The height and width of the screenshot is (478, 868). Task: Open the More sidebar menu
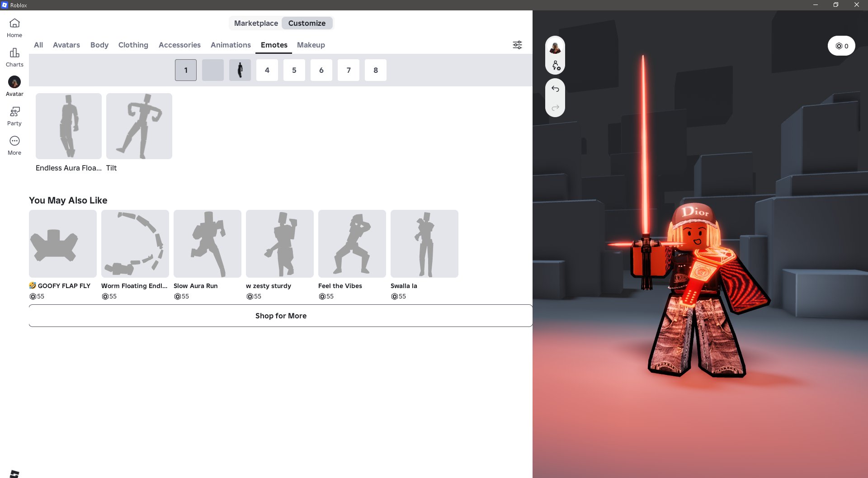click(x=14, y=146)
